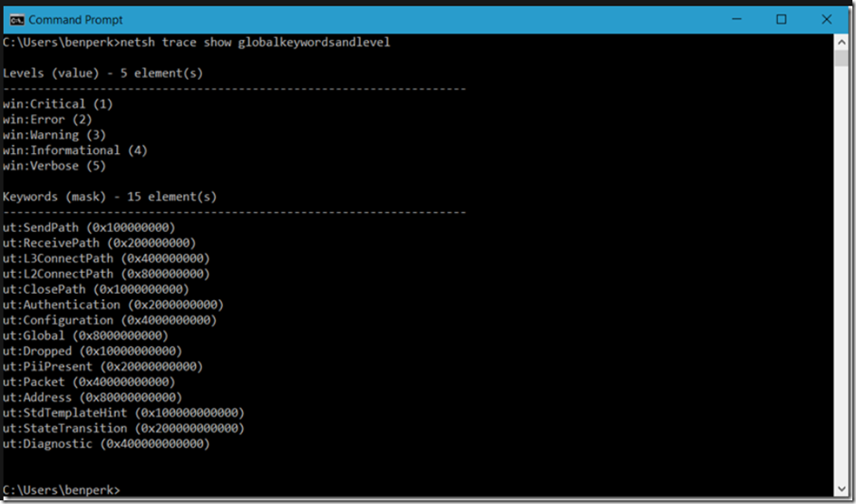
Task: Click the ut:StateTransition keyword line
Action: pos(123,429)
